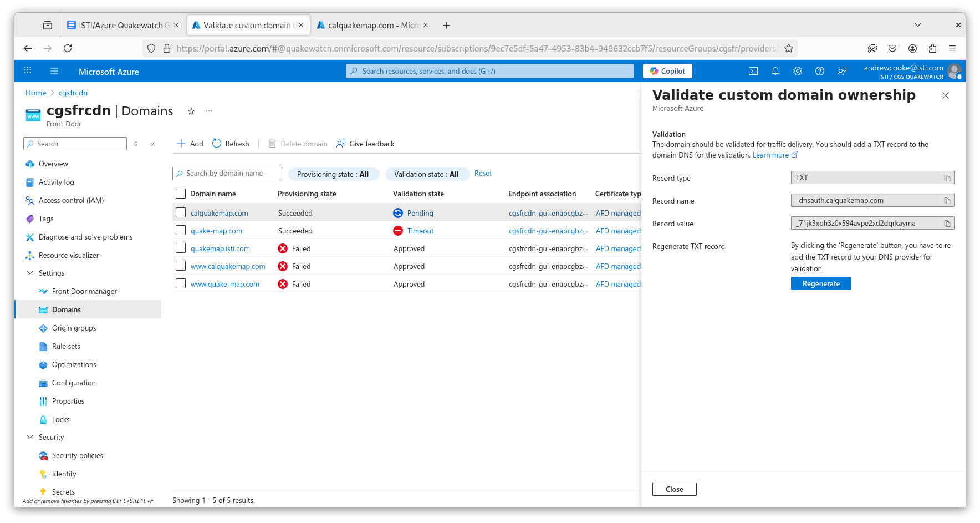Open the Azure waffle apps grid
This screenshot has height=523, width=980.
point(28,70)
